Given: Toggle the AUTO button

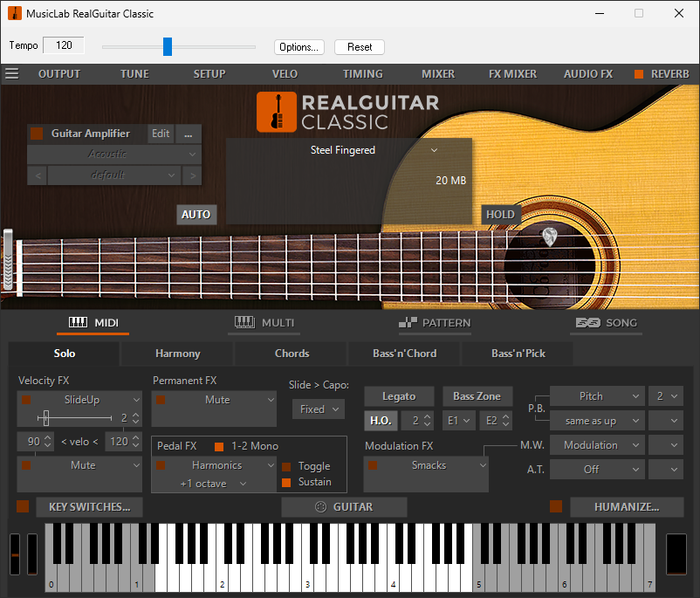Looking at the screenshot, I should [196, 215].
